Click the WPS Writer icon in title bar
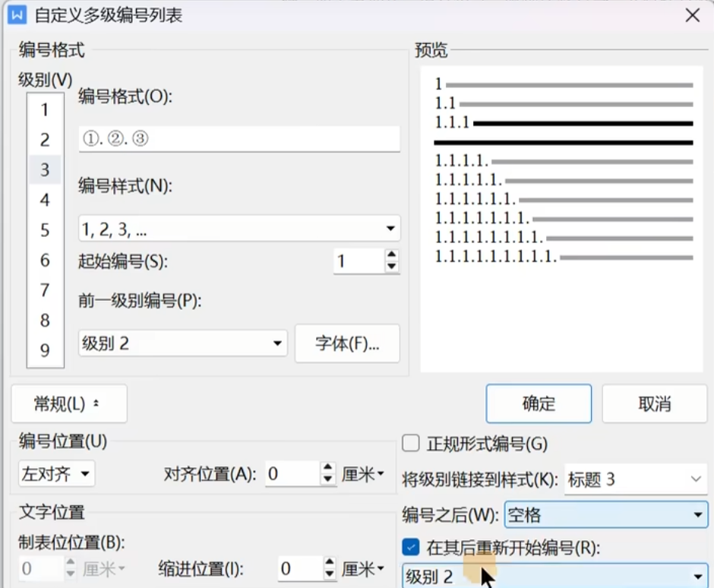Image resolution: width=714 pixels, height=588 pixels. (x=17, y=15)
